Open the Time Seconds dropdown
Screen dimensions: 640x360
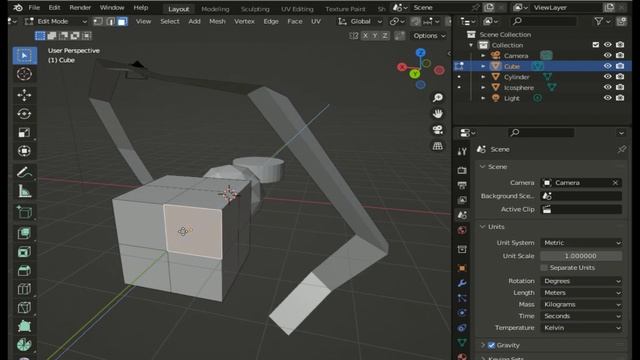(581, 316)
